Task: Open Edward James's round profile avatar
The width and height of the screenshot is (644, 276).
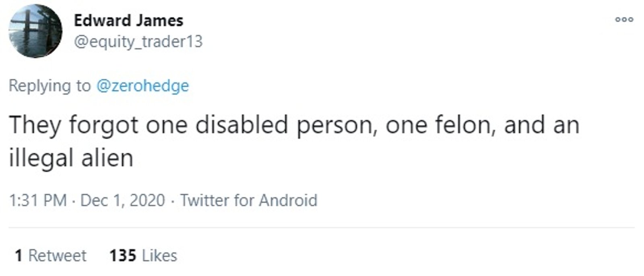Action: [35, 31]
